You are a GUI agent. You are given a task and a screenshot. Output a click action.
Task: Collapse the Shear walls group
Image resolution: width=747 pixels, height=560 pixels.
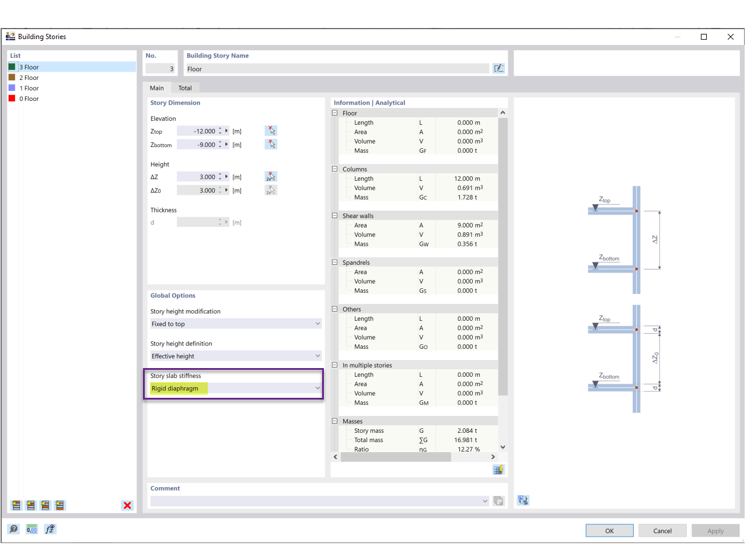[x=335, y=216]
